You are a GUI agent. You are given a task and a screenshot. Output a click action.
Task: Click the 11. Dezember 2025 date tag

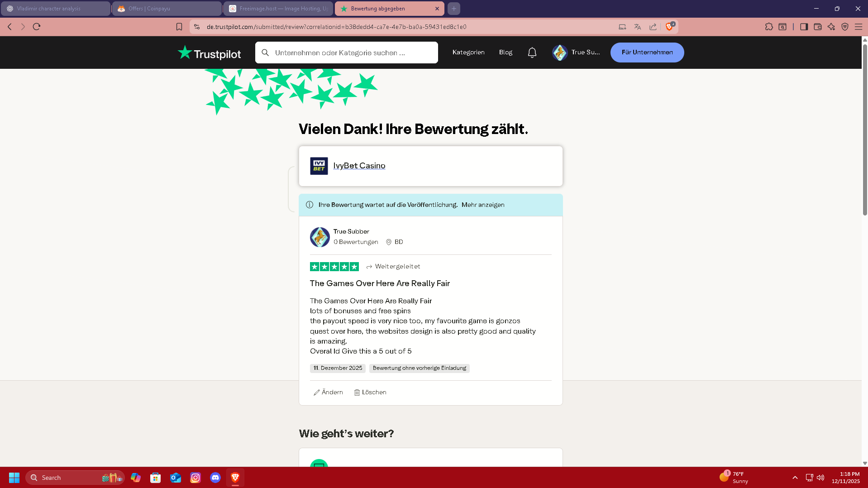point(338,368)
